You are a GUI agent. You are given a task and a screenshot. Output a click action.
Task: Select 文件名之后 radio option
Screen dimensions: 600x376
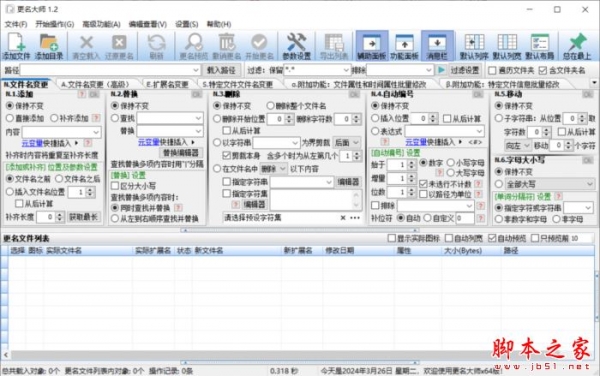(x=59, y=179)
